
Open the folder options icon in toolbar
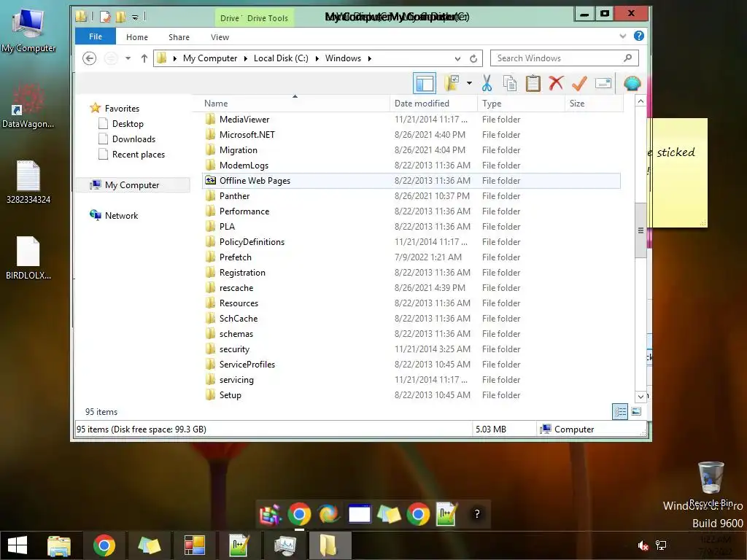click(x=452, y=83)
